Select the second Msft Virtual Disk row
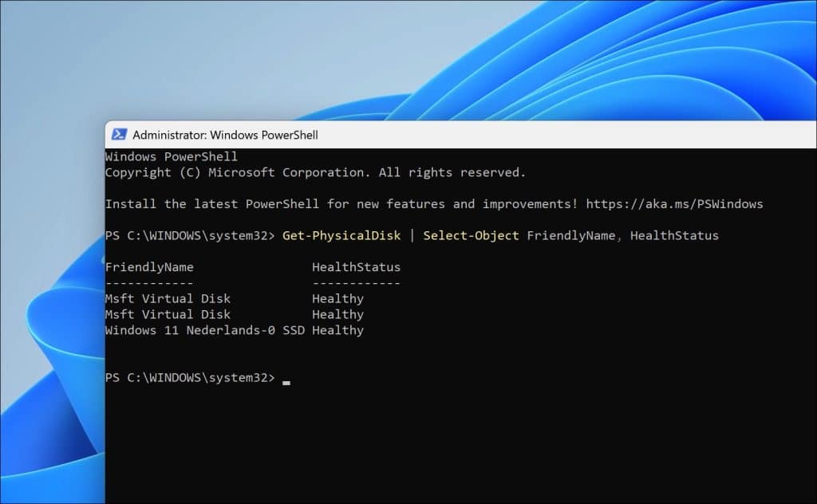Screen dimensions: 817x504 pos(168,314)
